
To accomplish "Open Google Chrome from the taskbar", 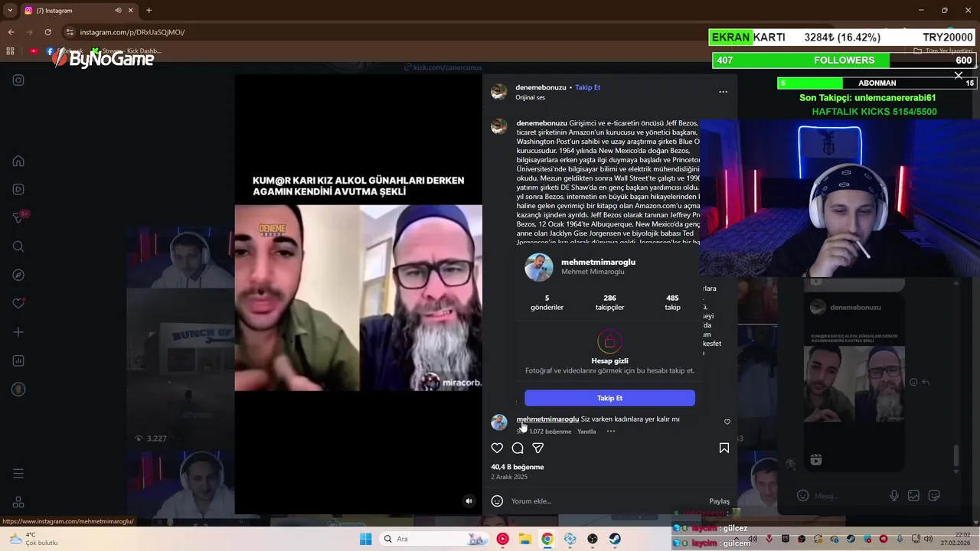I will 547,539.
